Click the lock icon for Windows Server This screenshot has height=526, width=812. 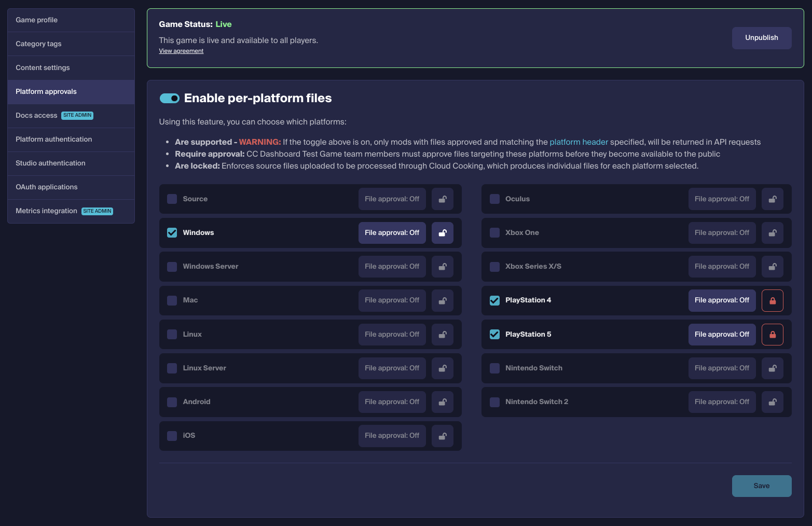click(443, 267)
